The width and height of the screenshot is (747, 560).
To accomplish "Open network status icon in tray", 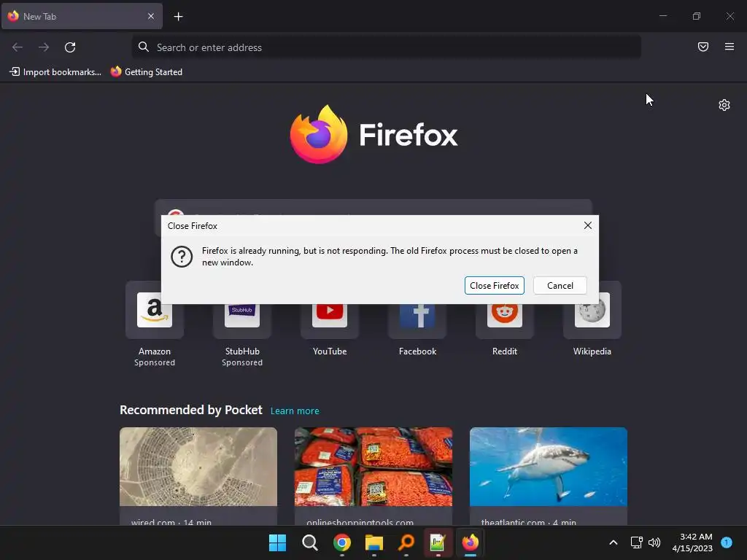I will pos(636,542).
